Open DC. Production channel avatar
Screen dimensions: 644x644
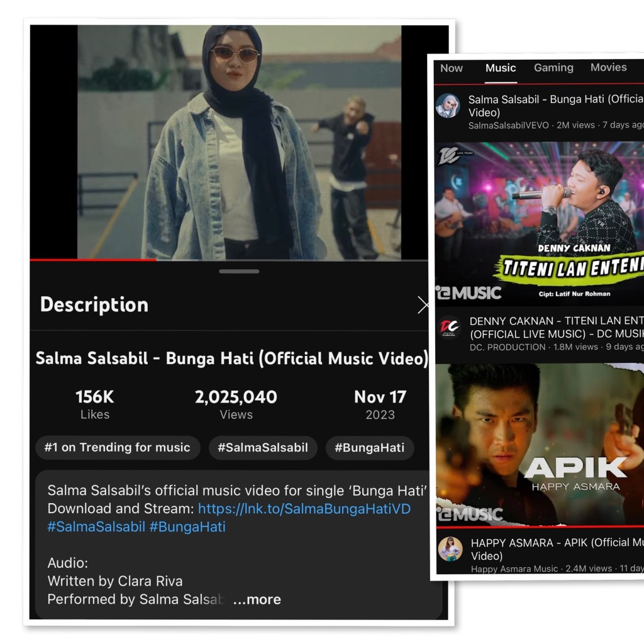click(x=449, y=328)
